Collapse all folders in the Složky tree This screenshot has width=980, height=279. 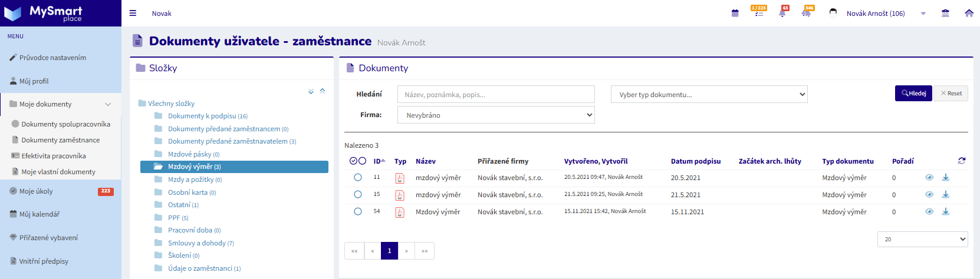[323, 91]
